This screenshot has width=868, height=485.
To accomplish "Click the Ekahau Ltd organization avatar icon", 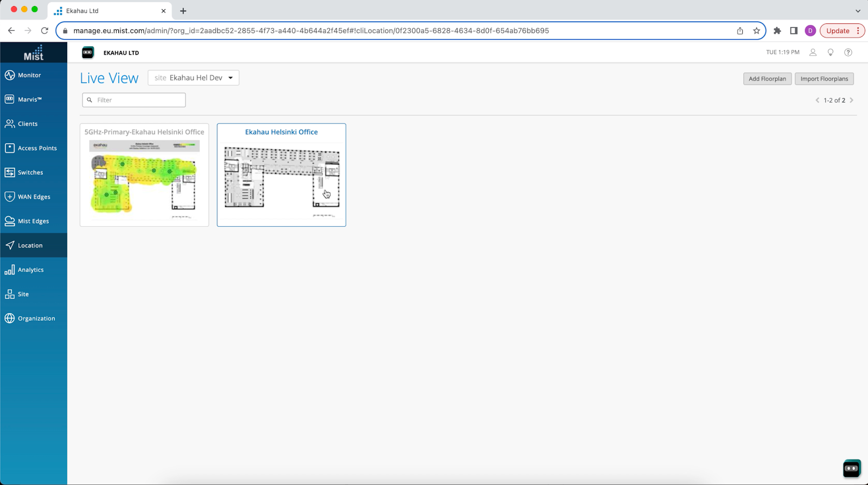I will tap(88, 53).
